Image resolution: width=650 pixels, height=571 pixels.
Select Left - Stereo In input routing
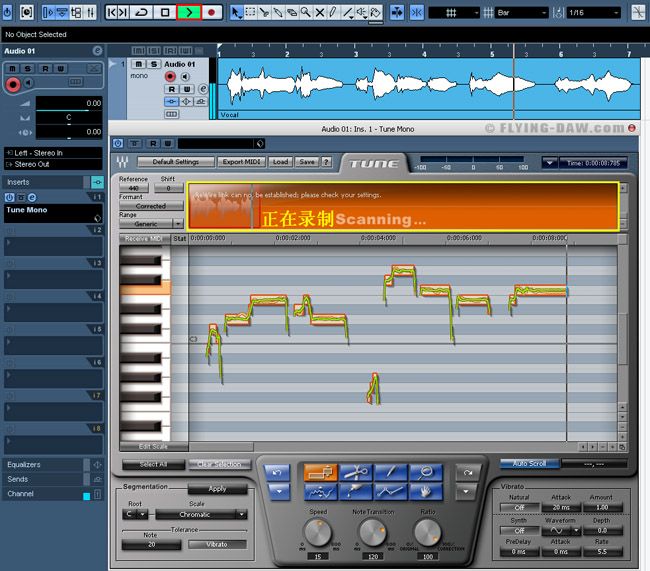tap(53, 153)
